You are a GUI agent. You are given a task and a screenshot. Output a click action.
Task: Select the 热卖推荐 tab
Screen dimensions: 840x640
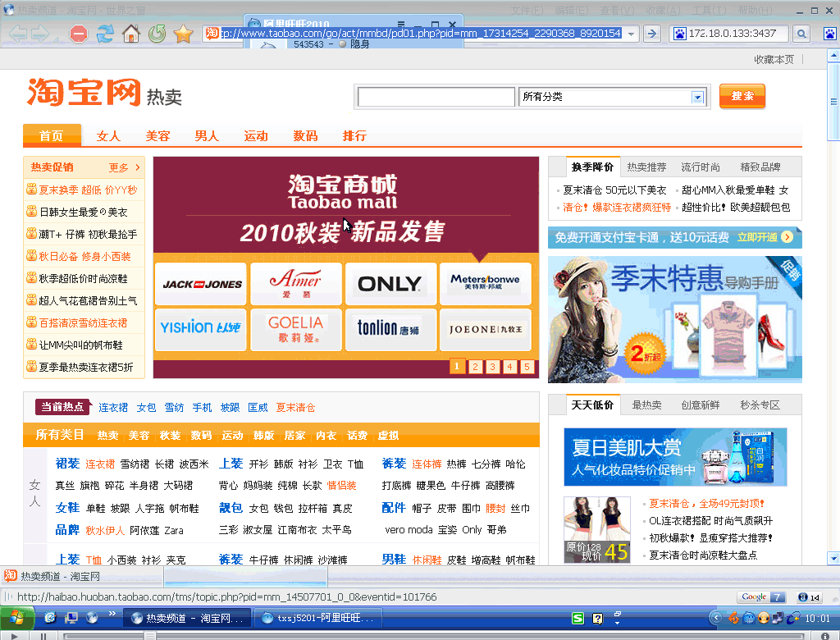[646, 167]
